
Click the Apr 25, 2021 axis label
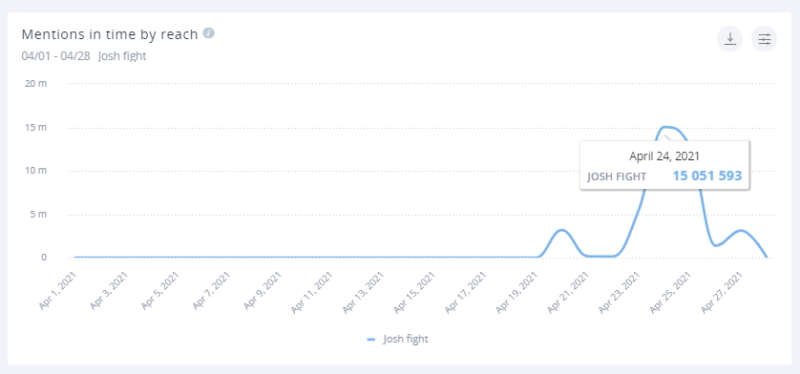(670, 292)
